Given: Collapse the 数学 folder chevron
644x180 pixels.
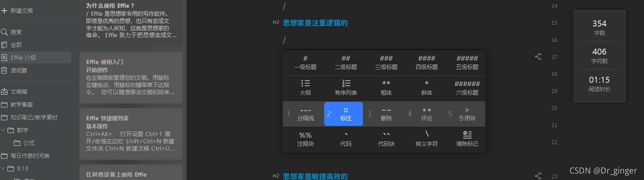Looking at the screenshot, I should (x=3, y=130).
